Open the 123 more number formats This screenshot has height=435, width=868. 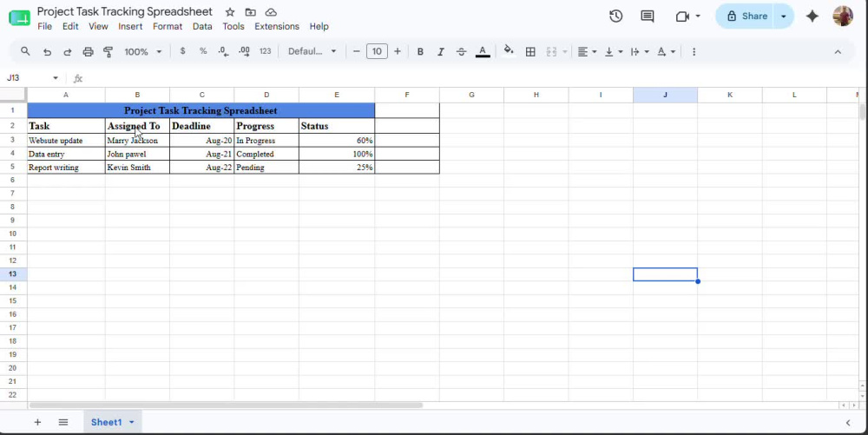point(265,51)
